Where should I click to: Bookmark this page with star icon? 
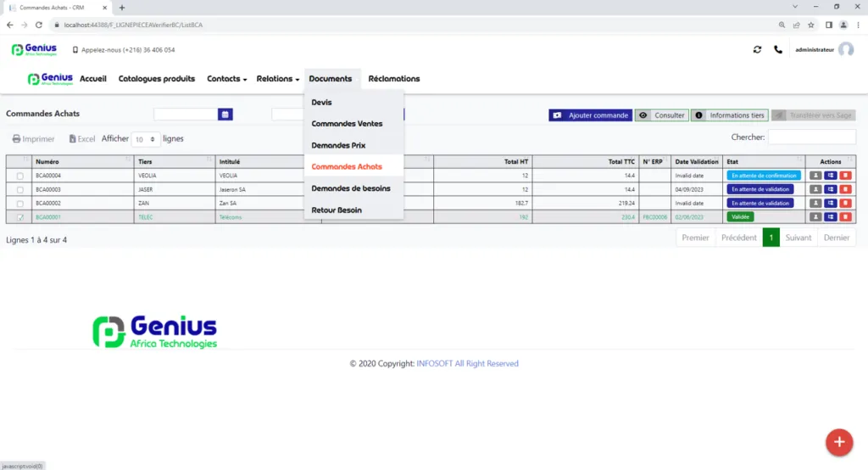click(x=811, y=25)
